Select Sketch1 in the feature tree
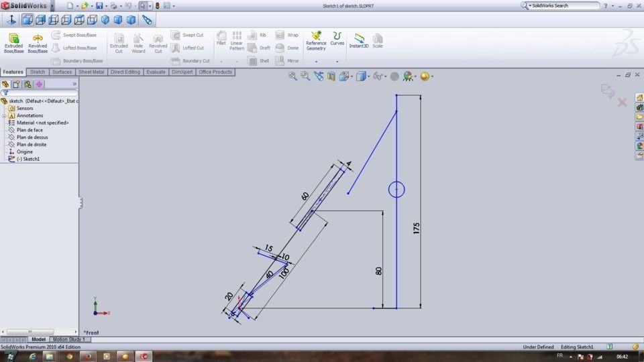 [28, 159]
